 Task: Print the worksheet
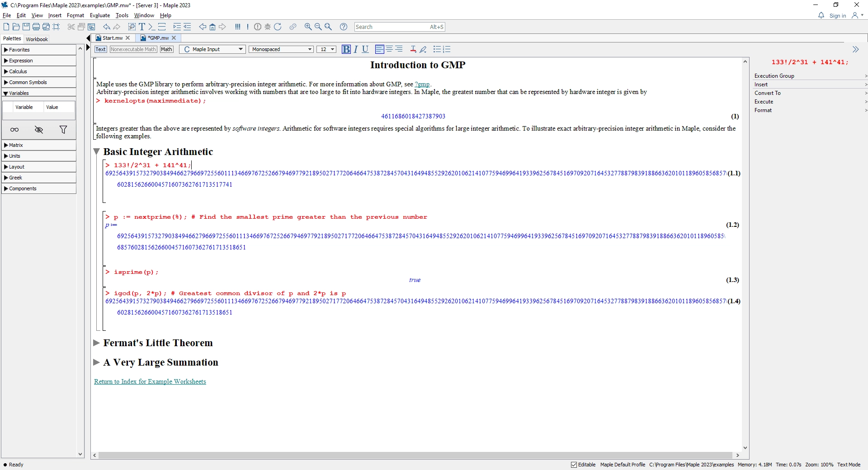(36, 27)
